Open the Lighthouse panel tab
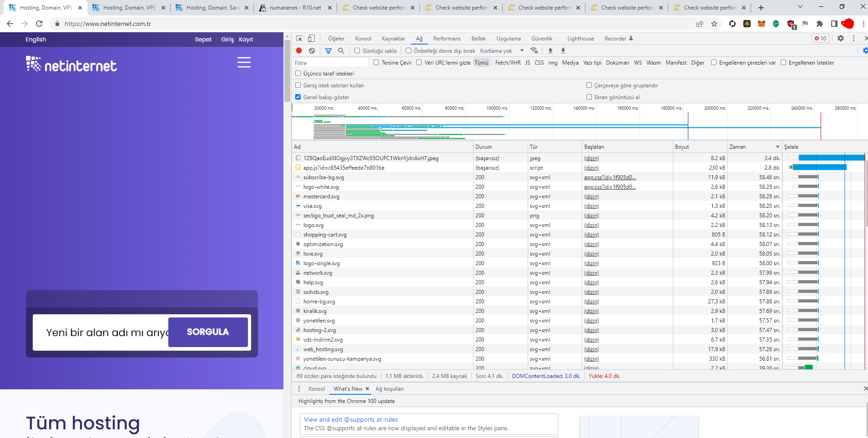868x438 pixels. pyautogui.click(x=580, y=39)
